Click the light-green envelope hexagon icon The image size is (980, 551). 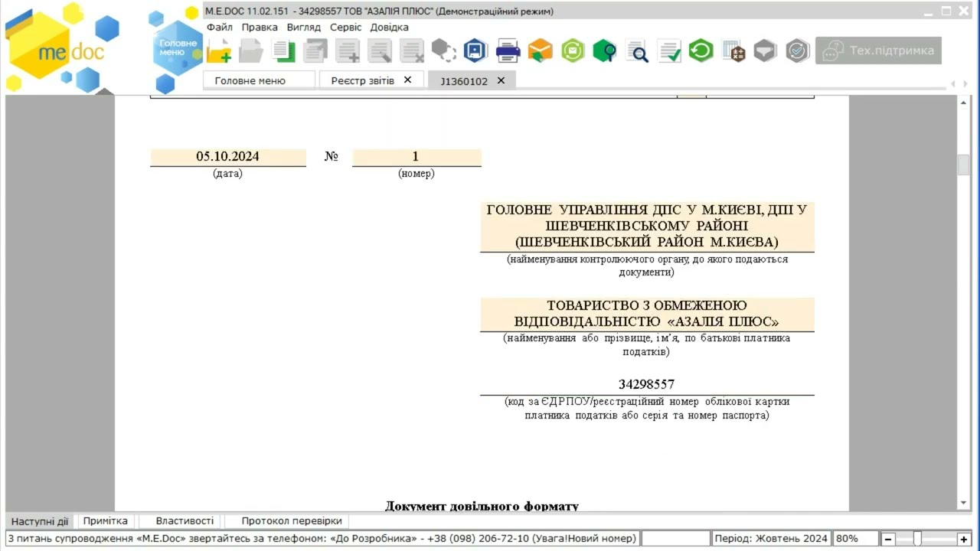pyautogui.click(x=573, y=51)
